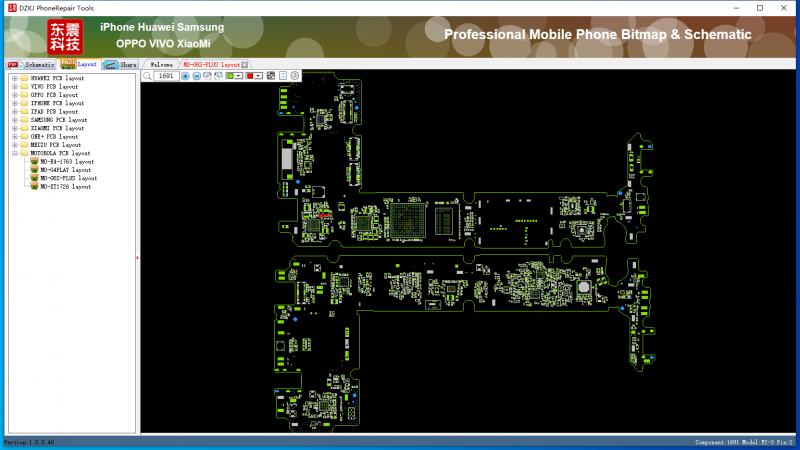Click the magnifier search icon in toolbar
The height and width of the screenshot is (450, 800).
tap(147, 76)
